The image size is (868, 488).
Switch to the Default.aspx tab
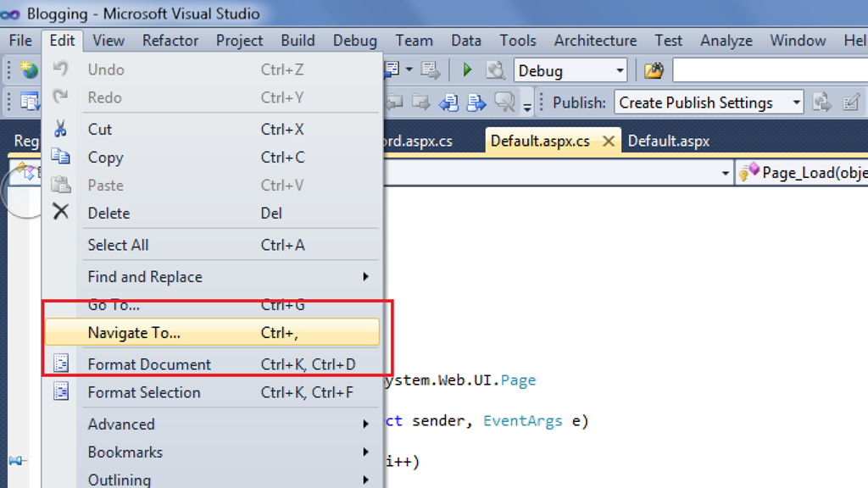[669, 141]
